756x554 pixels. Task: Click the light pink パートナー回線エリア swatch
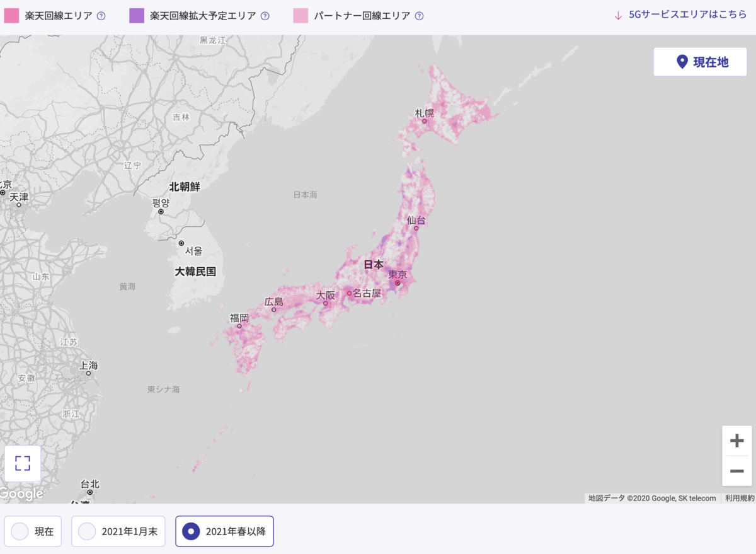pyautogui.click(x=301, y=16)
